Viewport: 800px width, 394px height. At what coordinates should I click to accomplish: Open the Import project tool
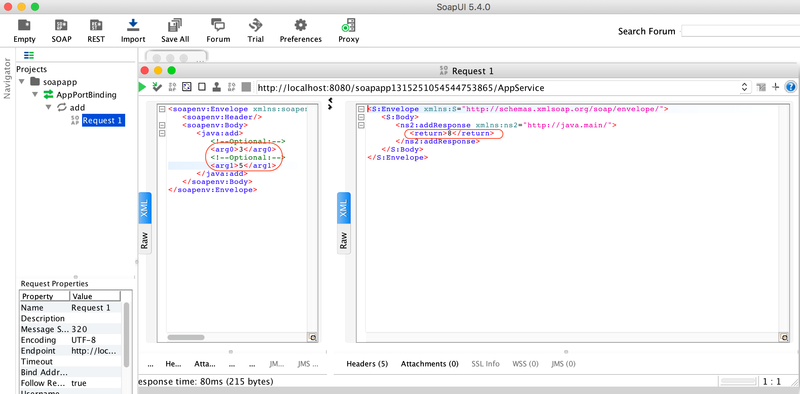pos(133,31)
